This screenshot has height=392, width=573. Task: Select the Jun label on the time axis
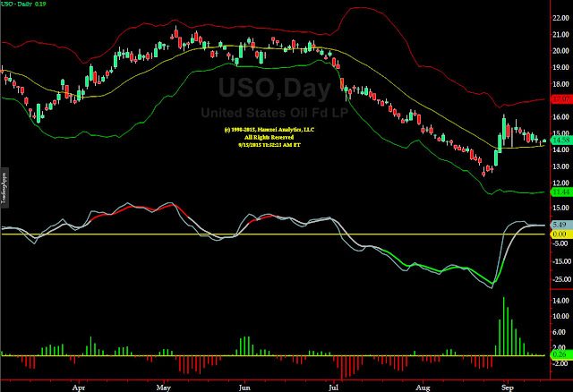[244, 388]
